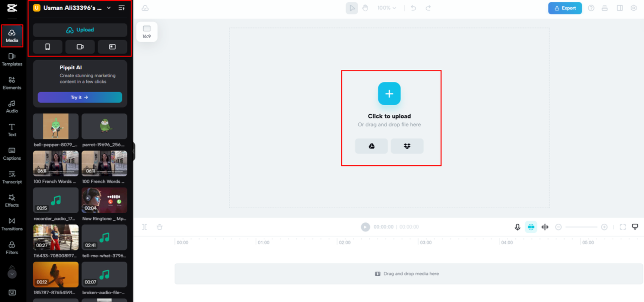Image resolution: width=644 pixels, height=302 pixels.
Task: Open the Transitions panel in sidebar
Action: (x=12, y=224)
